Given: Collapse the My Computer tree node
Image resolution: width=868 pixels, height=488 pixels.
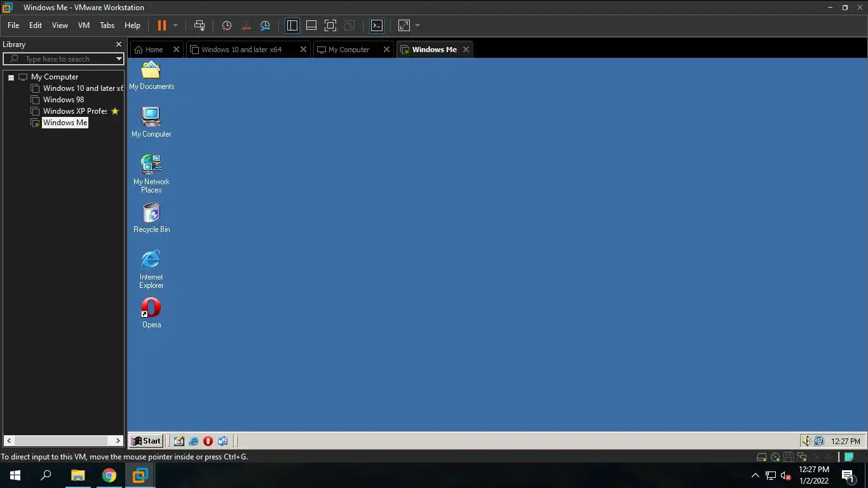Looking at the screenshot, I should [x=11, y=77].
